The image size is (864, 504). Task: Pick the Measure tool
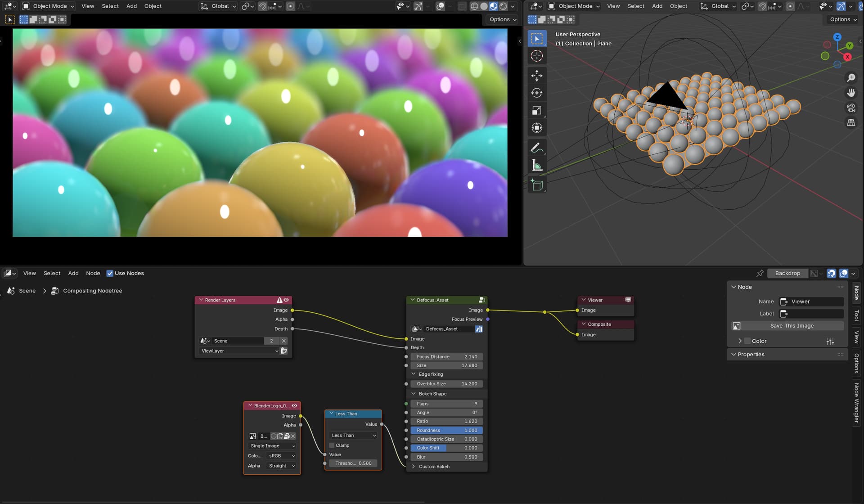(537, 165)
